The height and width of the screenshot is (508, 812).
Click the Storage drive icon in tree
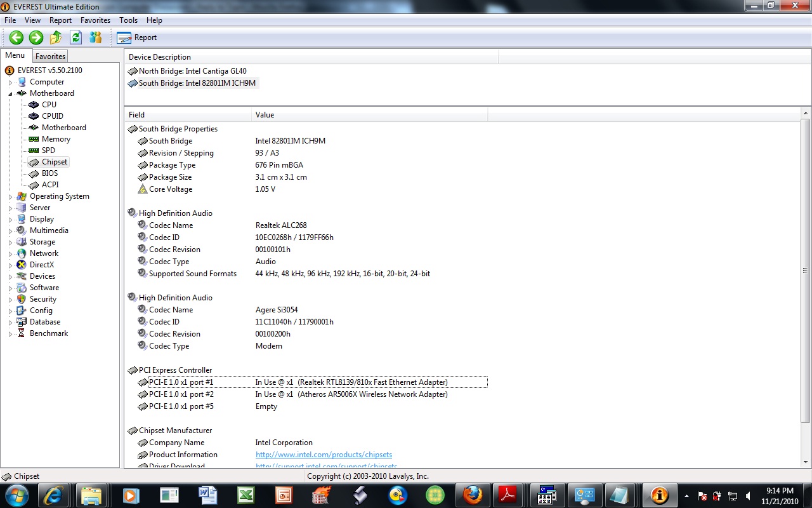tap(22, 242)
